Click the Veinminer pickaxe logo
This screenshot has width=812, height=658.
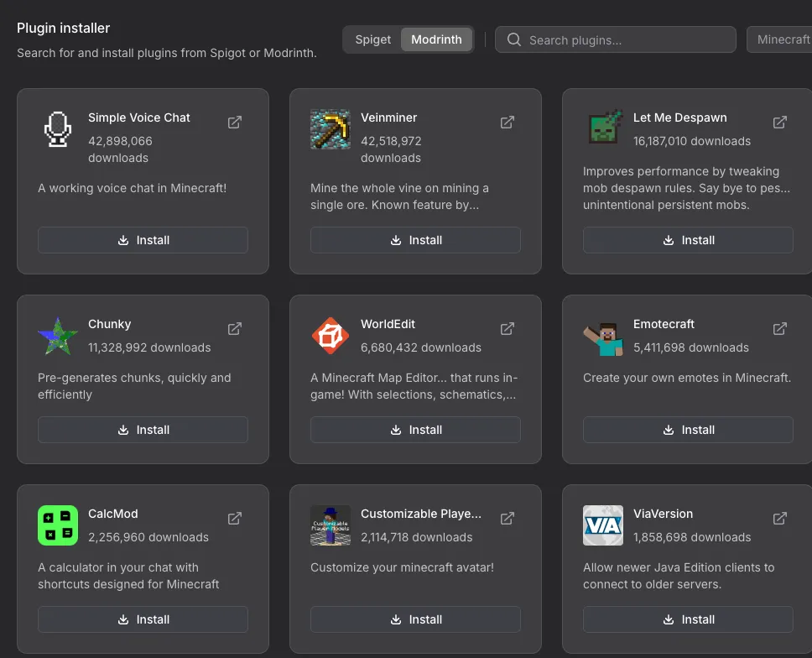[331, 129]
